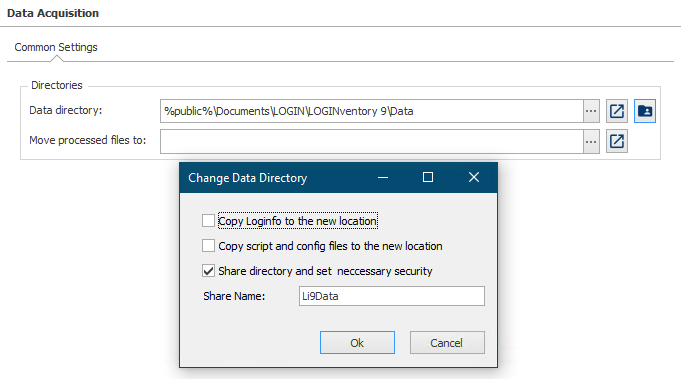Click the empty Move processed files field
The image size is (681, 379).
pos(372,142)
